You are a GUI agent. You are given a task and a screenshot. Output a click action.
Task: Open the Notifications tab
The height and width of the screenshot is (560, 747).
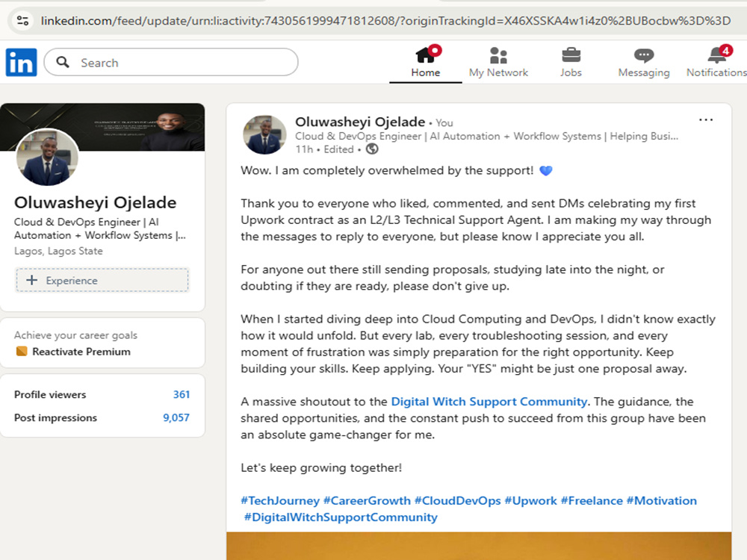(x=716, y=62)
